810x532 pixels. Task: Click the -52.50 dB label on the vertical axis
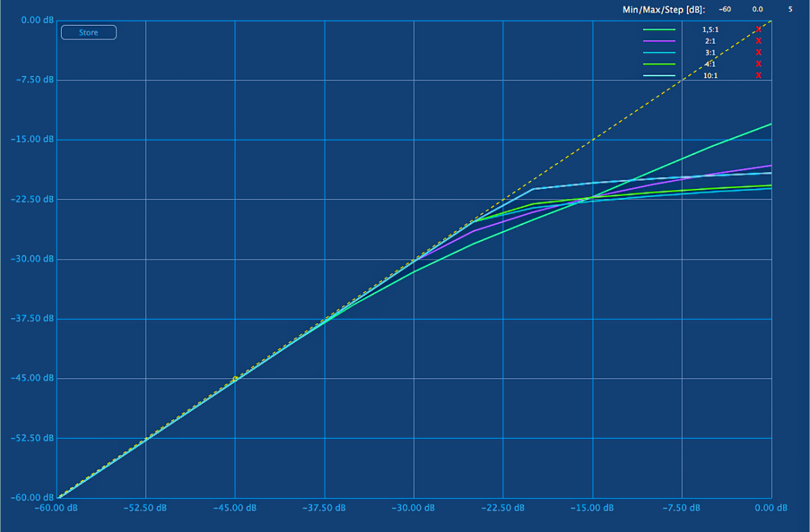click(x=33, y=438)
